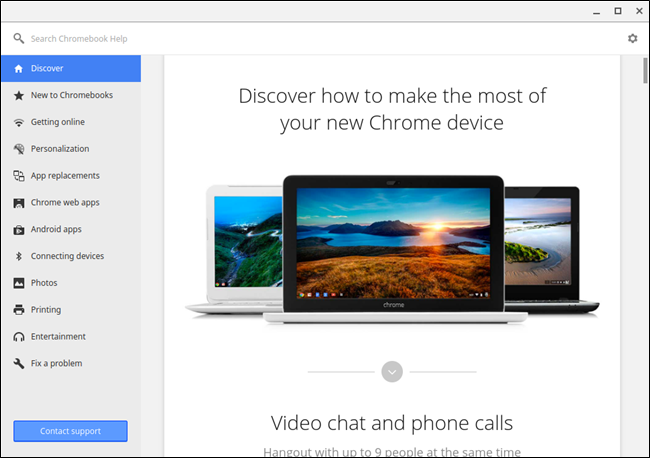This screenshot has height=458, width=650.
Task: Click the Entertainment headphones icon
Action: click(19, 337)
